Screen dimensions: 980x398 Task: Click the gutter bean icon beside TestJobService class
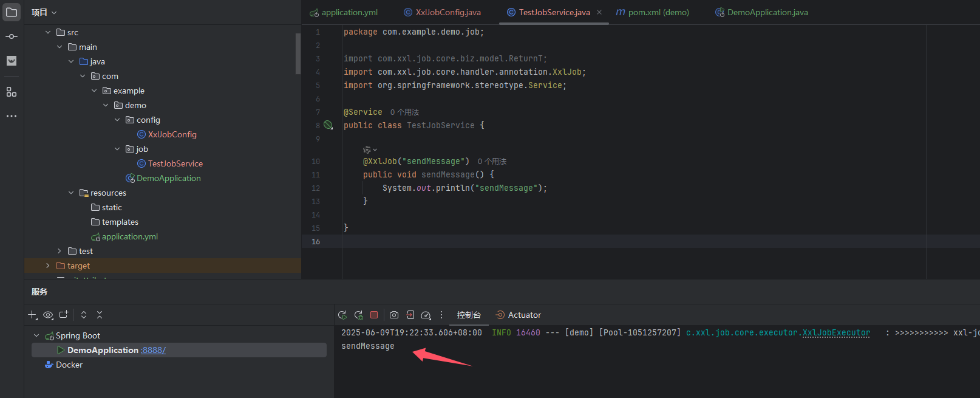point(328,125)
